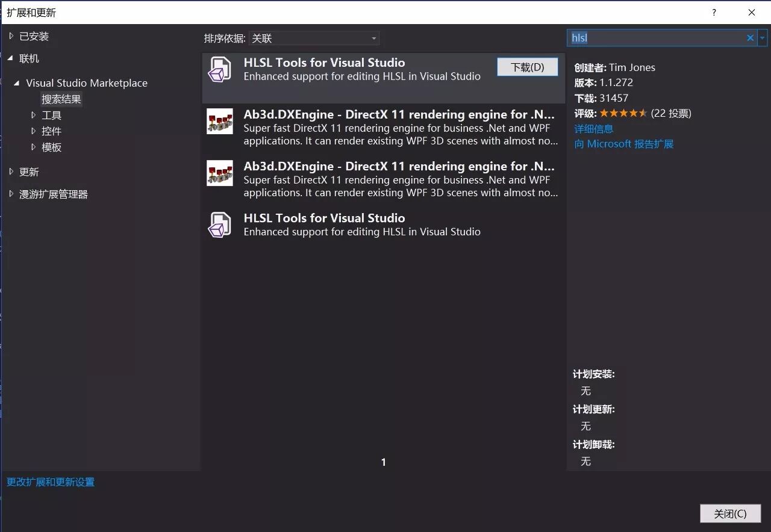
Task: Click 向 Microsoft 报告扩展 link
Action: pos(624,144)
